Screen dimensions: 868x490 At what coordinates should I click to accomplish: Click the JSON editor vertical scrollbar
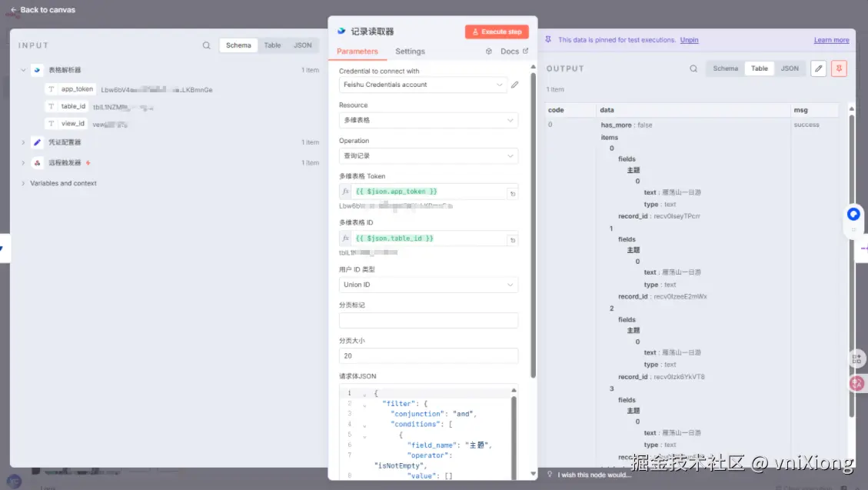coord(514,438)
